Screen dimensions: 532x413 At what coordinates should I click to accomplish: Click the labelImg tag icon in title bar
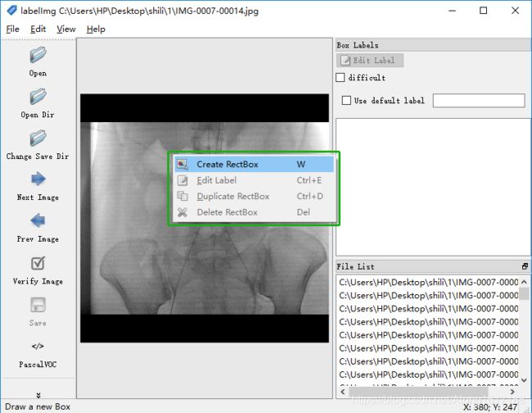[11, 10]
